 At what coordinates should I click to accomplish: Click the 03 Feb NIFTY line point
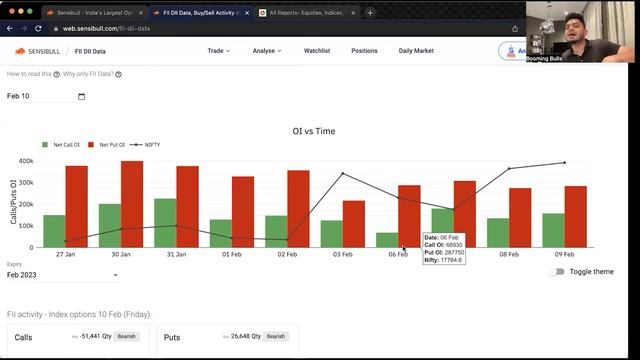343,173
